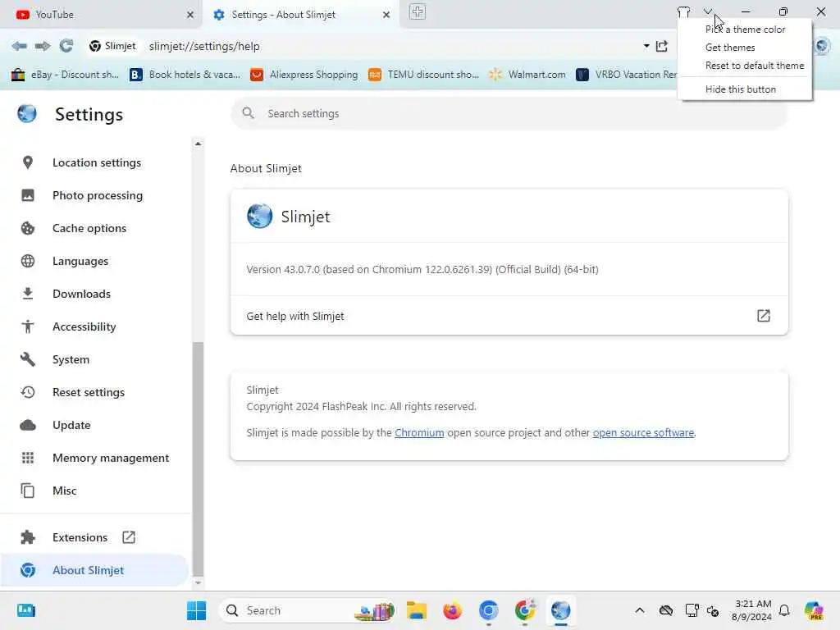Open the open source software link
Viewport: 840px width, 630px height.
click(x=643, y=432)
